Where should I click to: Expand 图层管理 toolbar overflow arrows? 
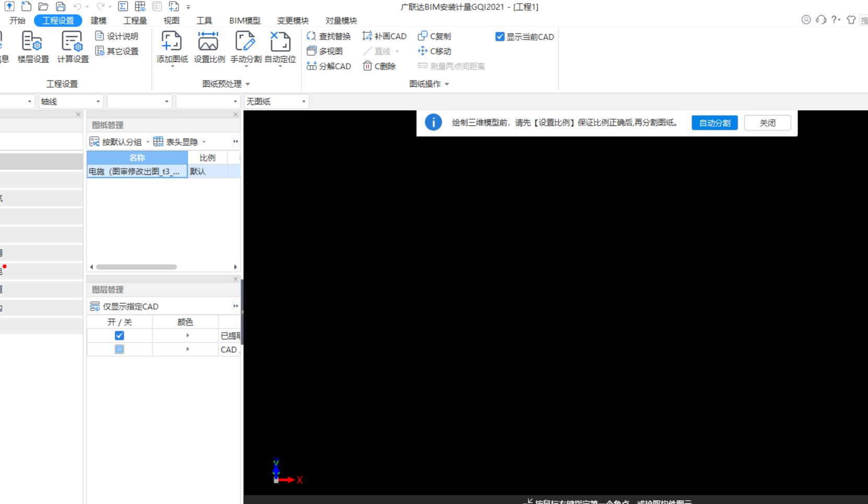(236, 306)
